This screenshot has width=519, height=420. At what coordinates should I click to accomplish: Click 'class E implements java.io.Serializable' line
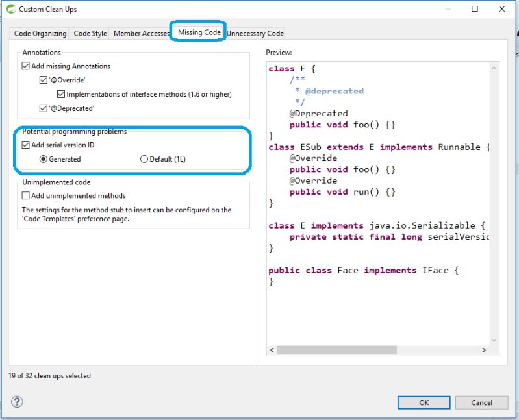coord(377,225)
